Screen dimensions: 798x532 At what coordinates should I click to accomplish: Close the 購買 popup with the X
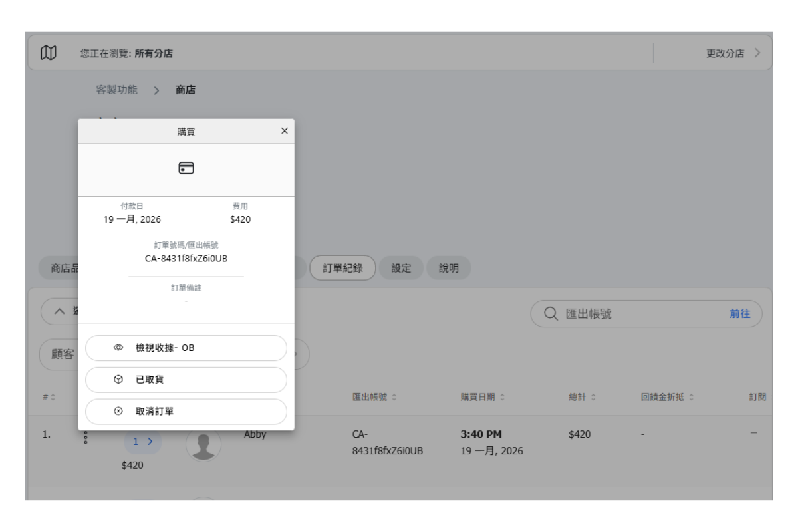point(285,131)
